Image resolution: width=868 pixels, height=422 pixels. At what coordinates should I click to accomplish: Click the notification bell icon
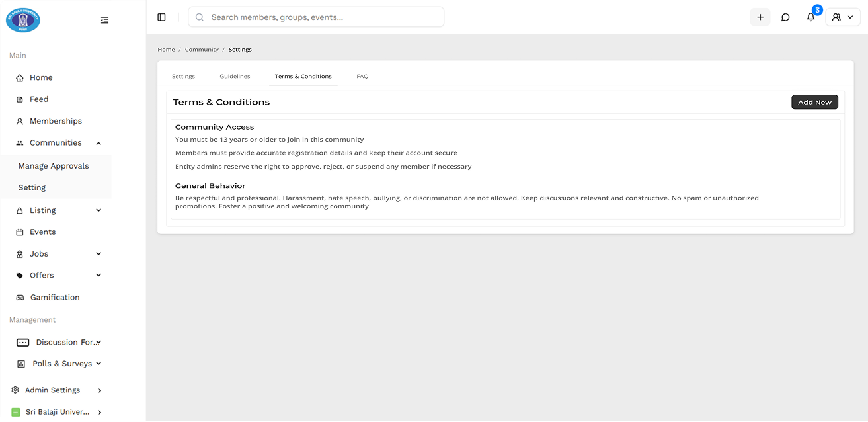tap(810, 17)
